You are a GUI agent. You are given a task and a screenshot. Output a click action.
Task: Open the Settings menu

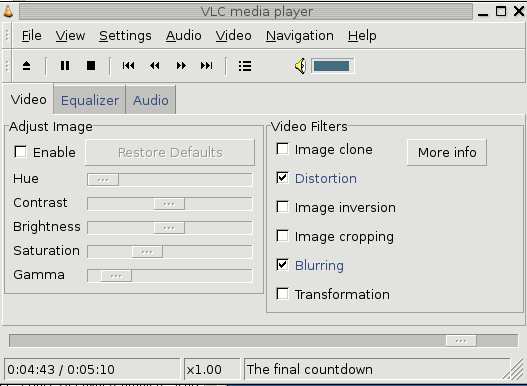coord(125,36)
